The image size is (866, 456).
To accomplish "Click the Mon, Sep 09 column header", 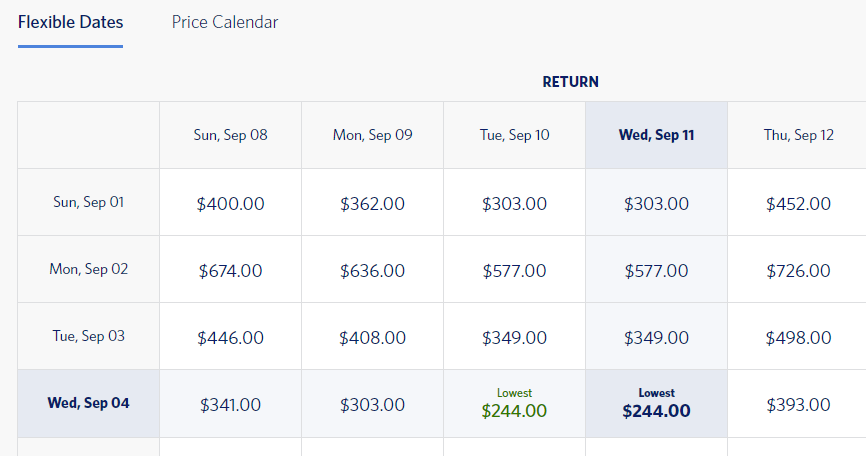I will pos(372,135).
